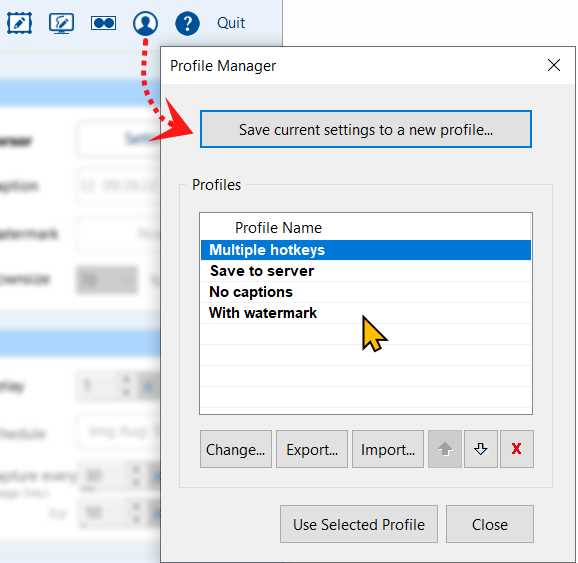Select the With watermark profile
The image size is (578, 563).
(366, 313)
